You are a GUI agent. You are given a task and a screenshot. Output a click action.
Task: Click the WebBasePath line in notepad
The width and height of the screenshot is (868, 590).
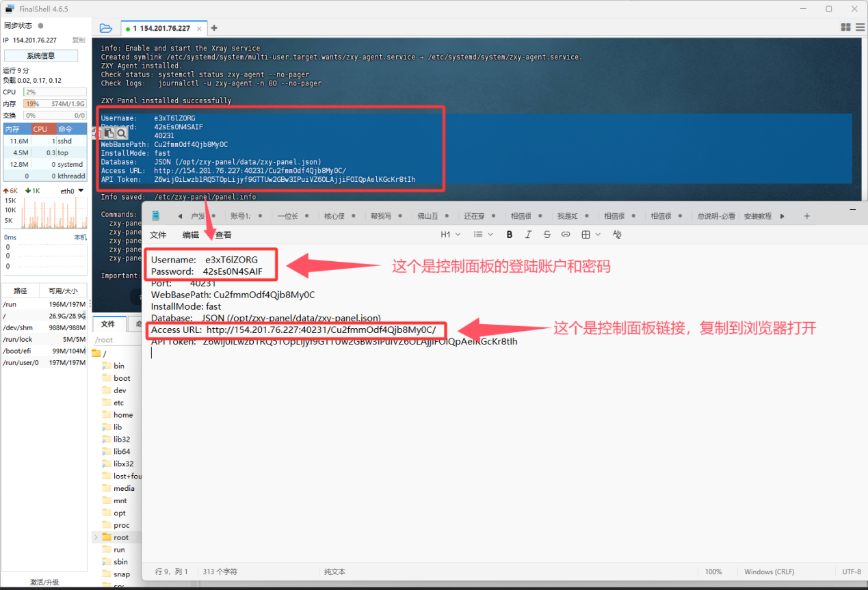tap(233, 295)
